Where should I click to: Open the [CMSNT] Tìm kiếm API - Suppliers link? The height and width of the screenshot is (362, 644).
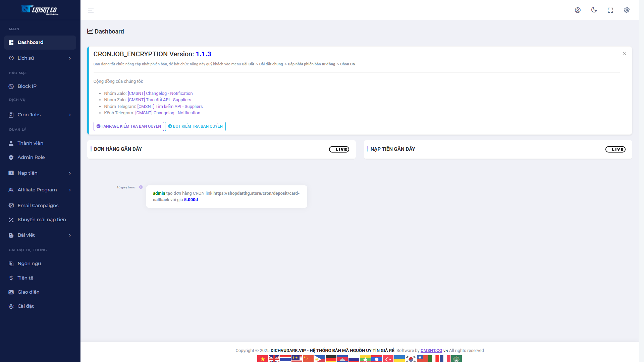click(170, 107)
